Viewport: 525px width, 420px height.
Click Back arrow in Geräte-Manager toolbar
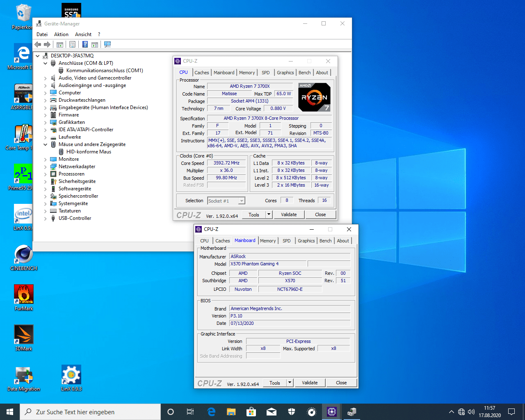coord(38,44)
